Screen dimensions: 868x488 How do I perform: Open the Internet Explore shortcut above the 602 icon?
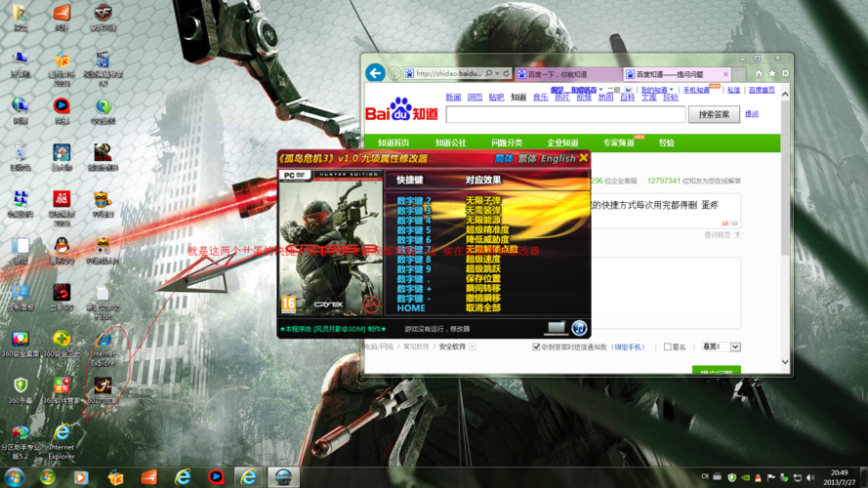103,348
